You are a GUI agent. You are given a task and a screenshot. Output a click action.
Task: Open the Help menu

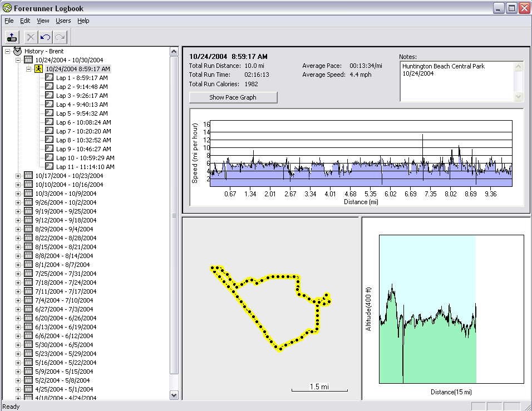coord(83,21)
